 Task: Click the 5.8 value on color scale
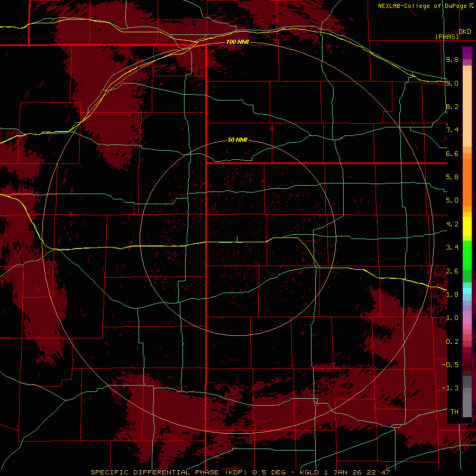point(452,177)
